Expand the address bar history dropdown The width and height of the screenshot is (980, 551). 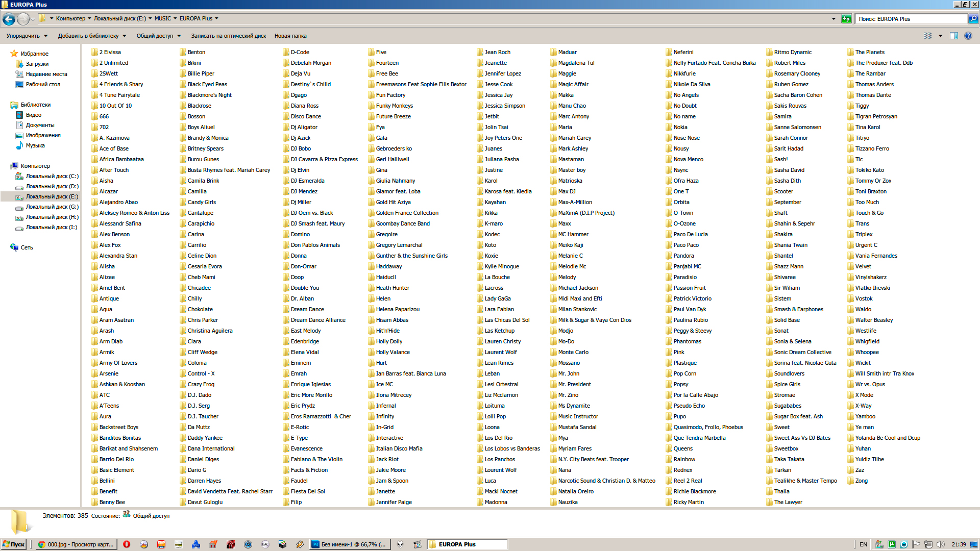pyautogui.click(x=834, y=19)
